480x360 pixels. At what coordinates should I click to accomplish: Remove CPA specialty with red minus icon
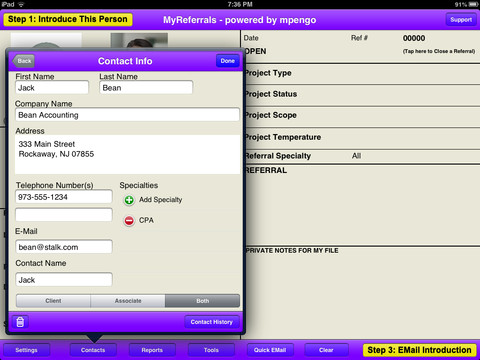click(x=129, y=221)
